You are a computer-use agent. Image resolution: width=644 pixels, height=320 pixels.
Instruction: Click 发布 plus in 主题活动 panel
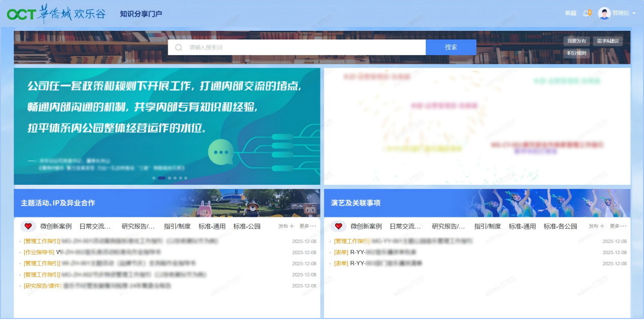[286, 226]
